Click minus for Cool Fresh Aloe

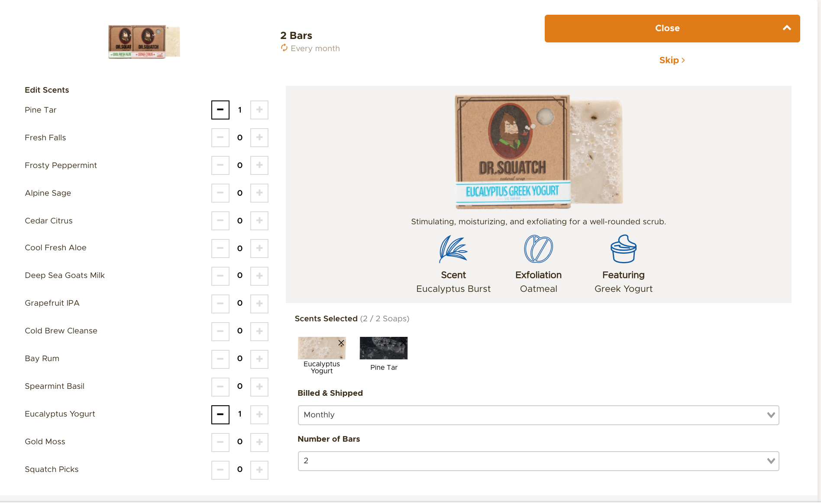220,249
